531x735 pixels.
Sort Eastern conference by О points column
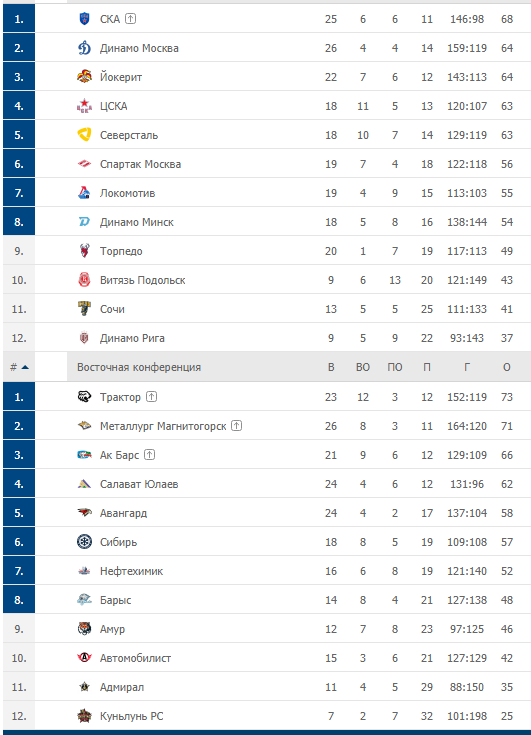point(507,367)
